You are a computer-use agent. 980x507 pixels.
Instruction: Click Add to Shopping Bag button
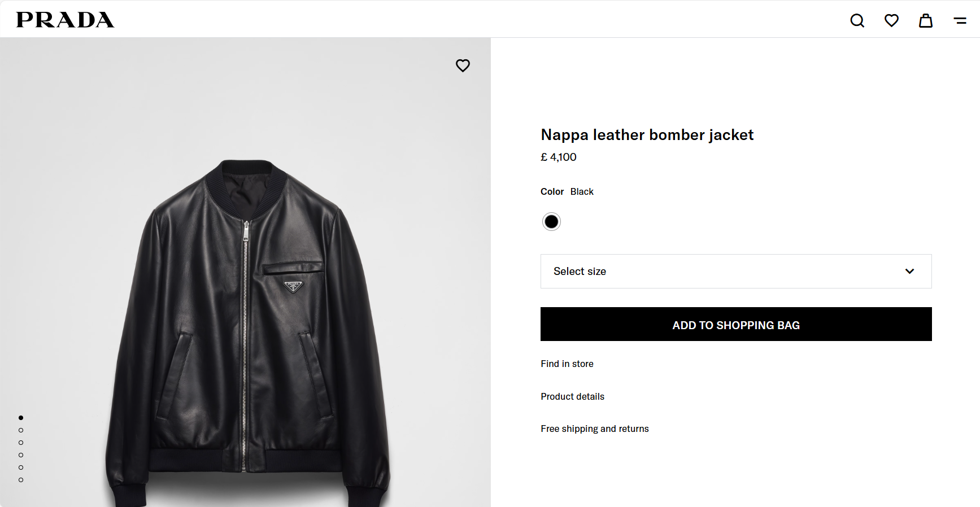point(735,325)
